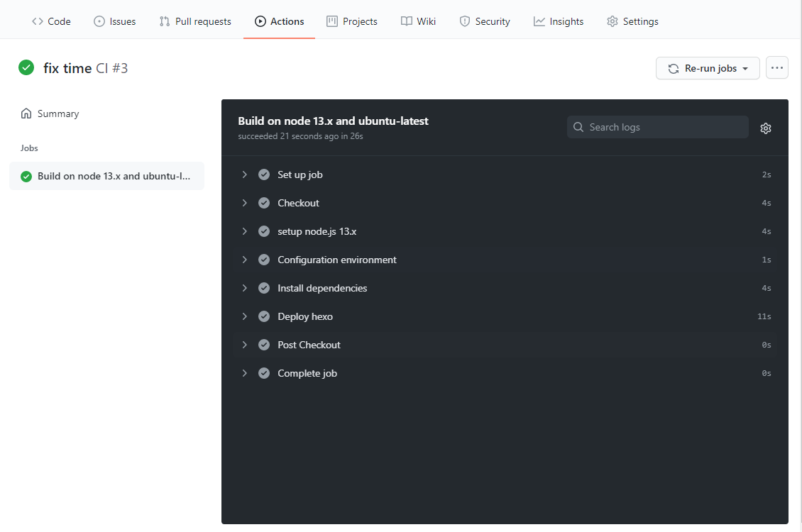802x532 pixels.
Task: Click the green workflow success check icon
Action: (x=26, y=68)
